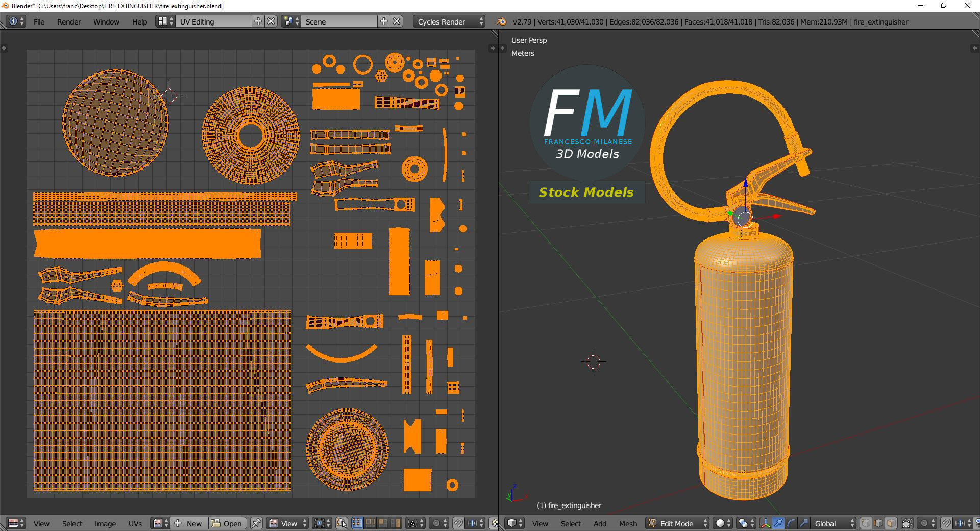The image size is (980, 531).
Task: Select mesh edge select mode
Action: (x=878, y=523)
